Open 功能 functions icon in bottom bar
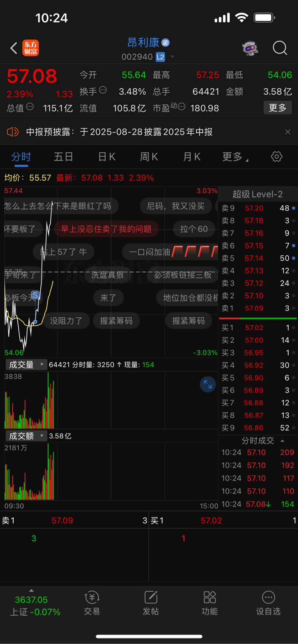This screenshot has width=298, height=644. (210, 603)
